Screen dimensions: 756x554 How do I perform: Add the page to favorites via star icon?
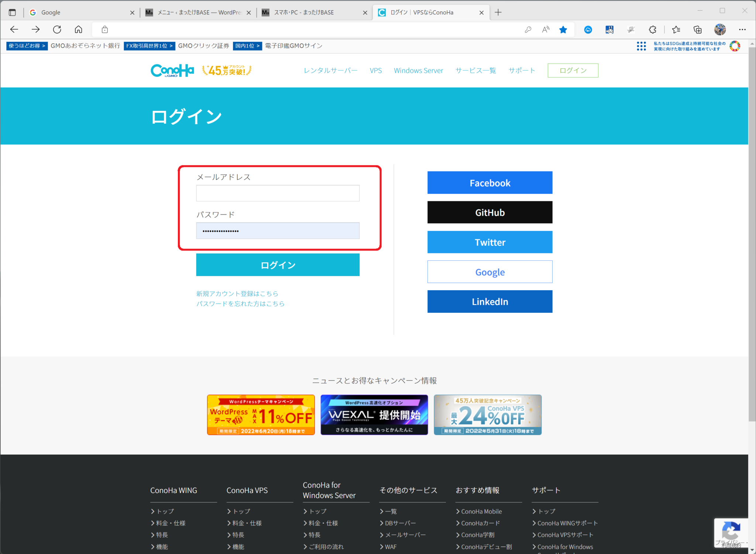point(563,29)
